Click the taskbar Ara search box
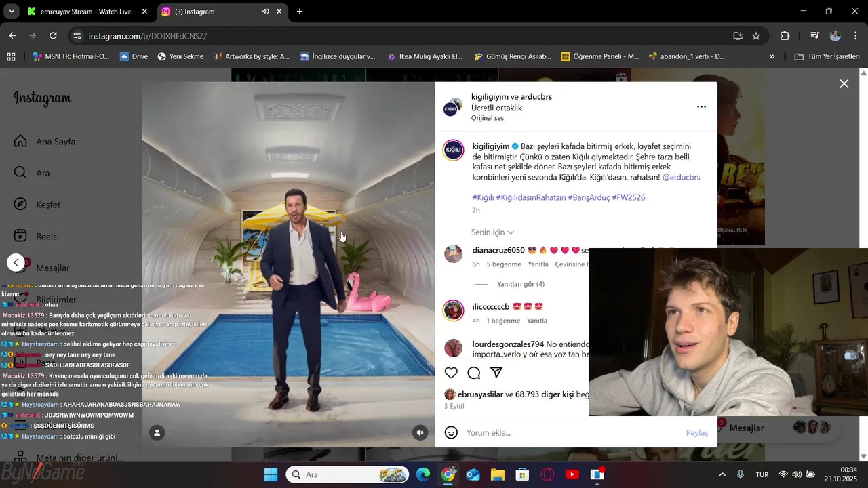868x488 pixels. tap(347, 474)
